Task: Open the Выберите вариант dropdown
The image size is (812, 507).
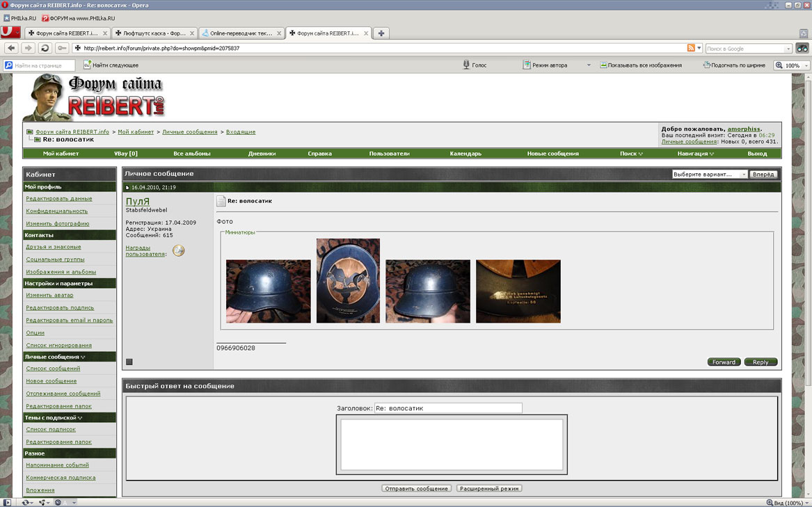Action: (x=710, y=175)
